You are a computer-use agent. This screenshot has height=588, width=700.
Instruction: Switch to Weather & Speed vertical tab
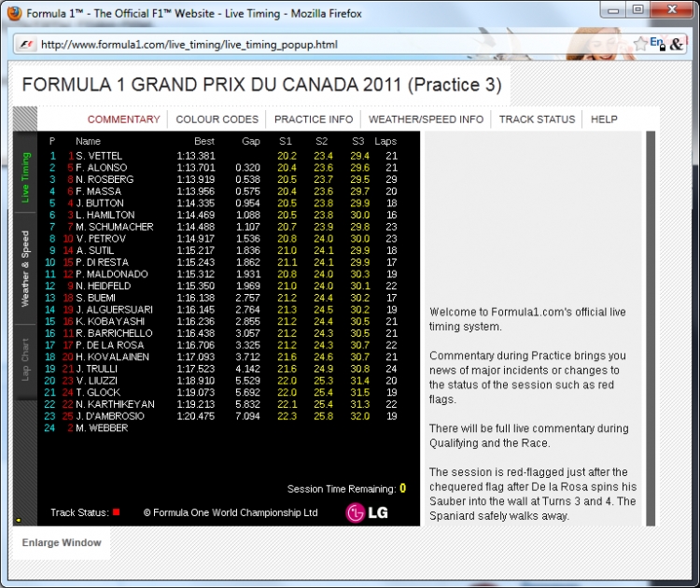click(x=25, y=269)
